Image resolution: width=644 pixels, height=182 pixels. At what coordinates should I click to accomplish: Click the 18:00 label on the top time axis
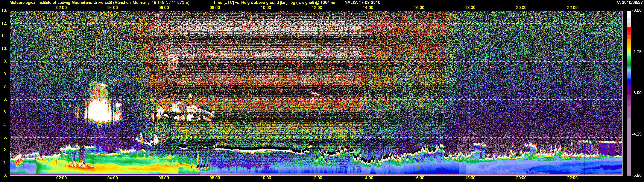[x=470, y=8]
